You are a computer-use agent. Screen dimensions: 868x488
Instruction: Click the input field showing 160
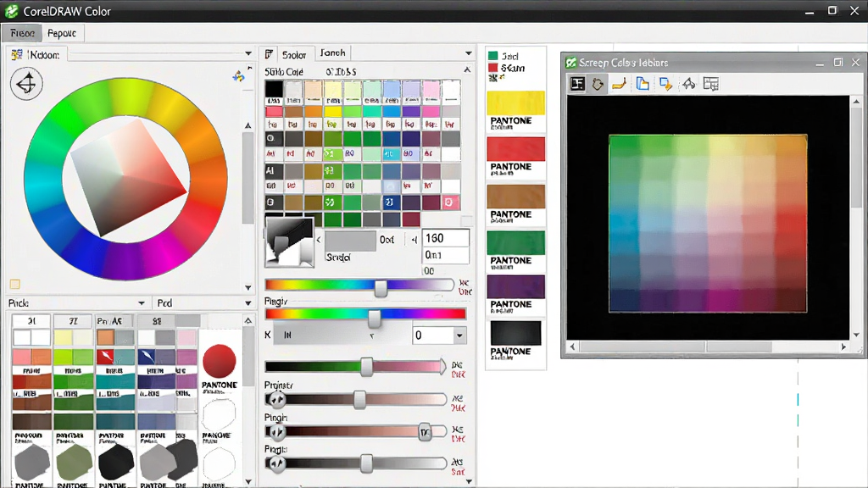446,238
